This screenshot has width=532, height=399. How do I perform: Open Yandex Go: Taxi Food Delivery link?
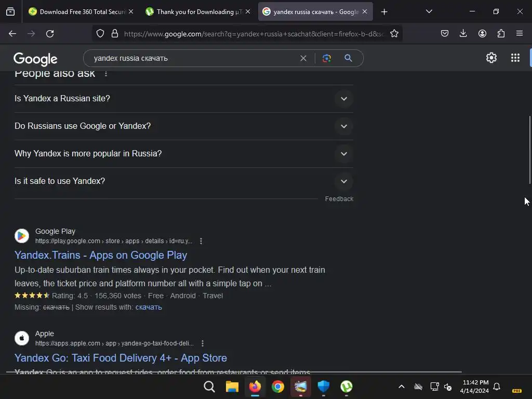[121, 358]
